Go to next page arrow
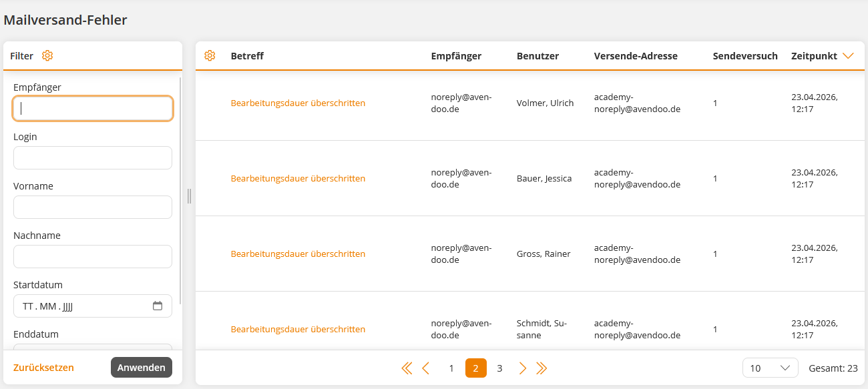This screenshot has height=389, width=868. point(523,368)
